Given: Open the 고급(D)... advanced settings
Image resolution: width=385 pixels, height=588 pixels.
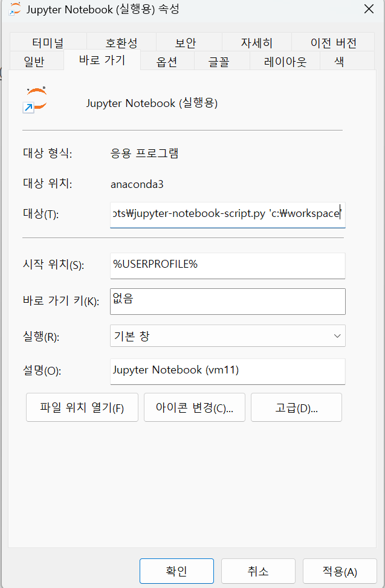Looking at the screenshot, I should click(x=296, y=407).
